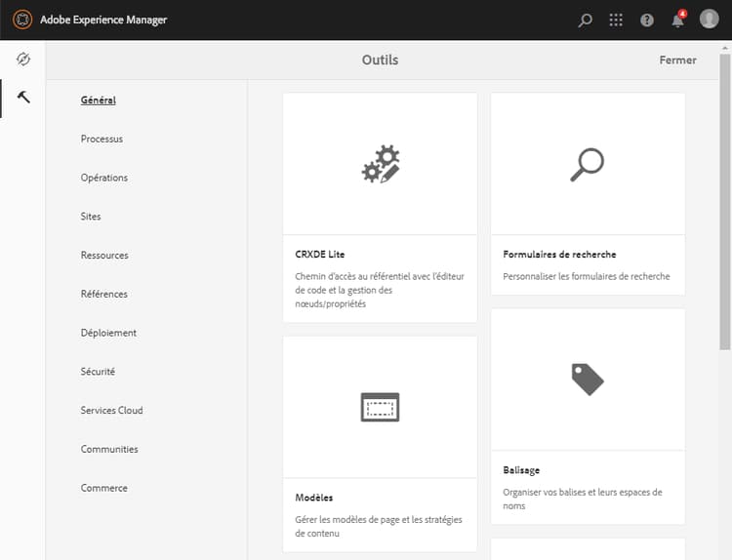Open the user profile avatar
Screen dimensions: 732x560
[x=709, y=20]
